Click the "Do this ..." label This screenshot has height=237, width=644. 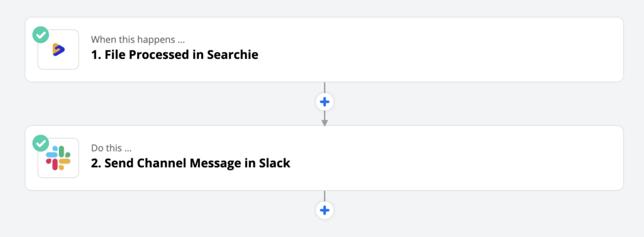coord(111,148)
